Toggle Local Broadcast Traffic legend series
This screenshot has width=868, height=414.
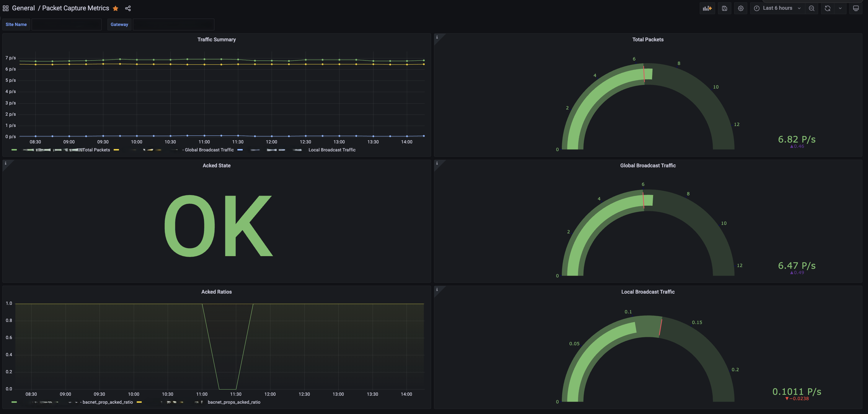click(332, 150)
